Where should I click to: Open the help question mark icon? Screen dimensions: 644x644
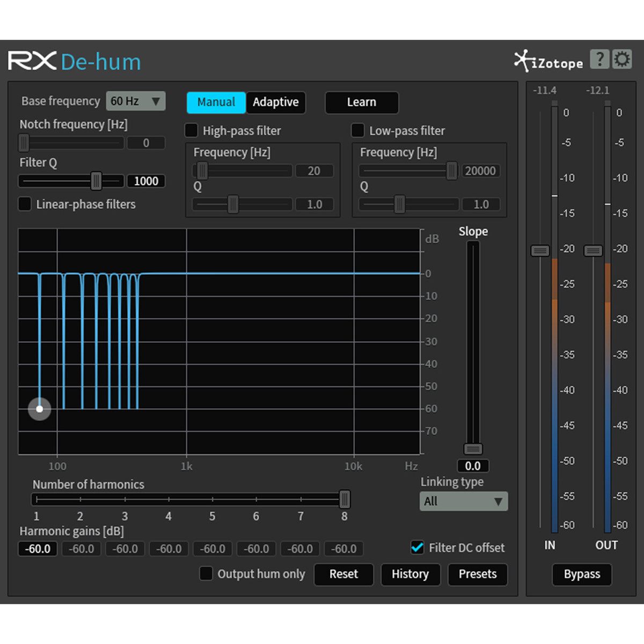click(599, 59)
